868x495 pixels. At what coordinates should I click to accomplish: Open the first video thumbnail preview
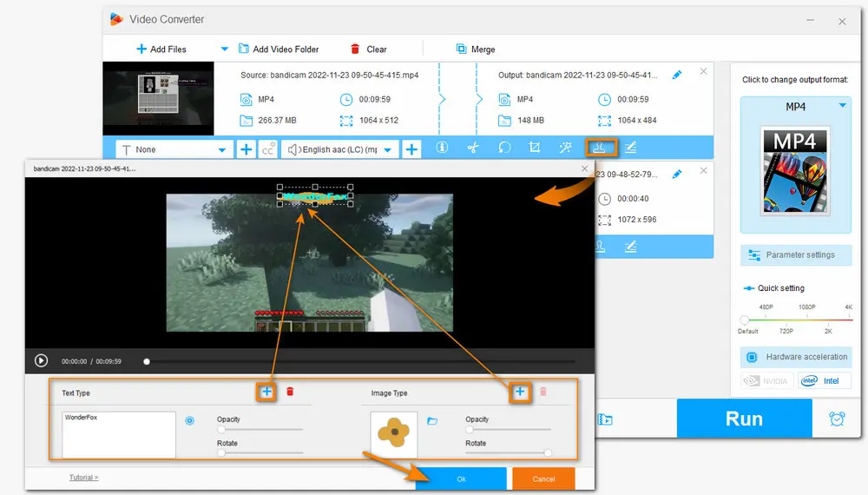coord(158,98)
